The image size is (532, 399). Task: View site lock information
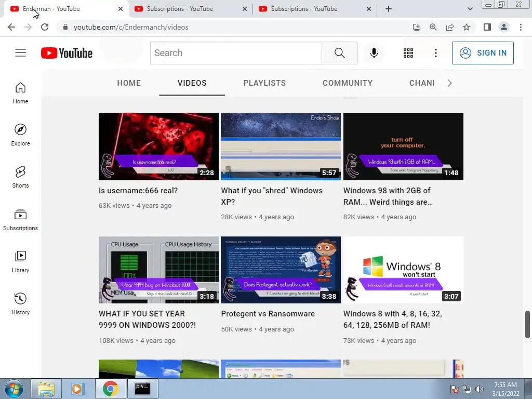click(x=65, y=27)
